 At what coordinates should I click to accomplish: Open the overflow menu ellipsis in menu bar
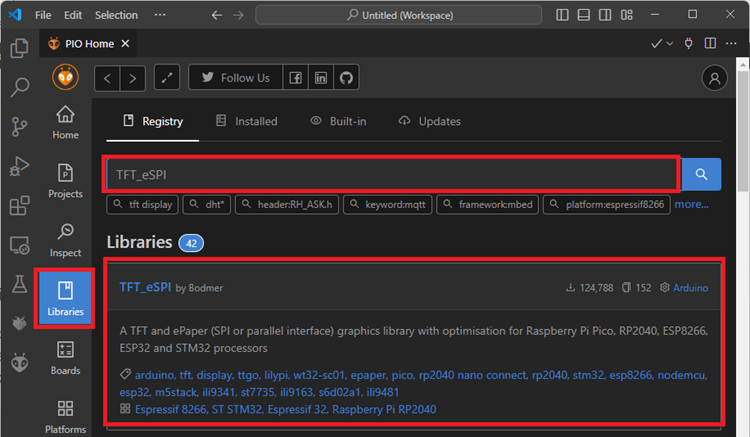click(x=160, y=15)
